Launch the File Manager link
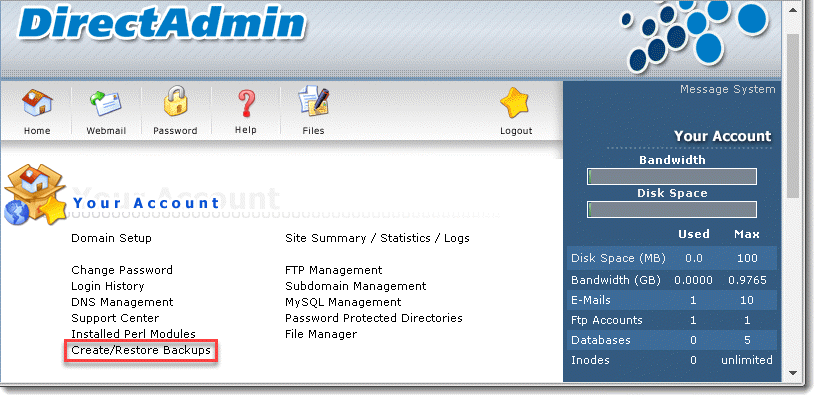This screenshot has width=815, height=396. (321, 334)
